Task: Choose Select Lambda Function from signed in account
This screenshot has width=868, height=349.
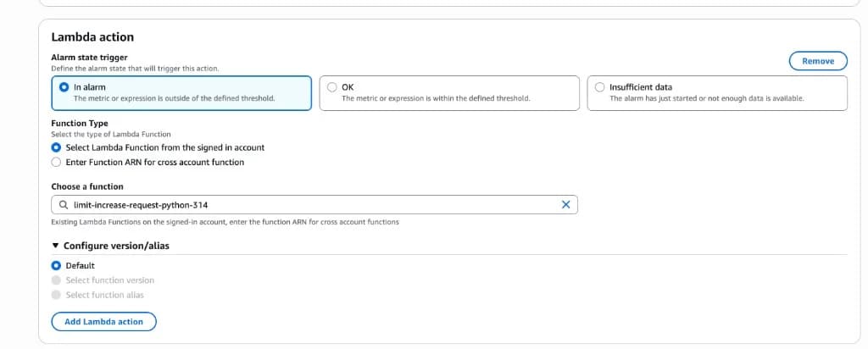Action: tap(158, 147)
